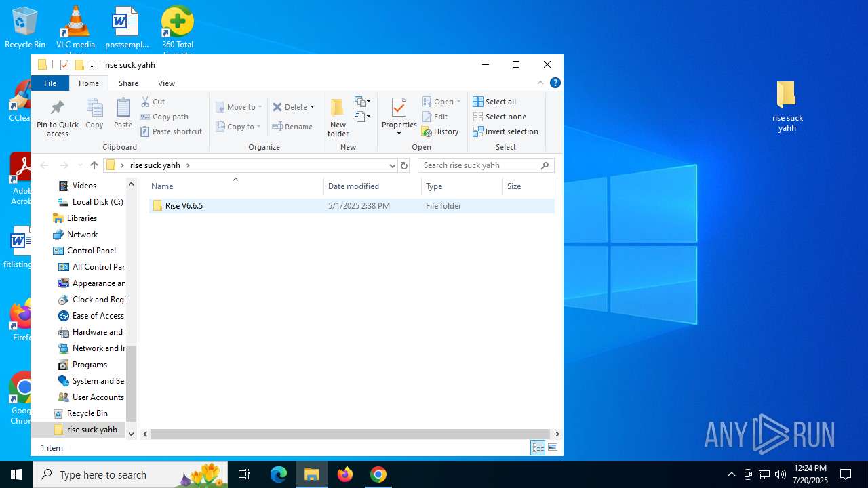Open 360 Total Security desktop icon
868x488 pixels.
pos(178,30)
